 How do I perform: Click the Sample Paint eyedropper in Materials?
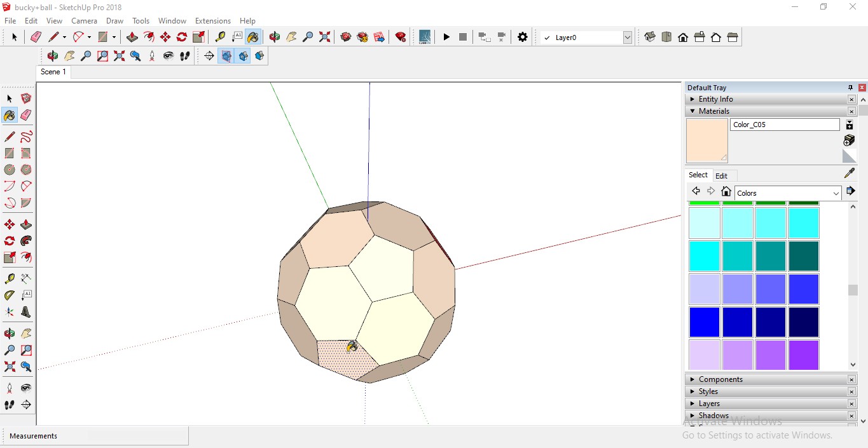tap(849, 173)
